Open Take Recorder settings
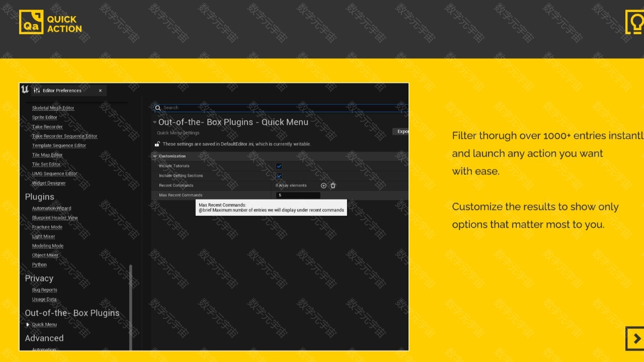The height and width of the screenshot is (362, 644). [x=47, y=127]
